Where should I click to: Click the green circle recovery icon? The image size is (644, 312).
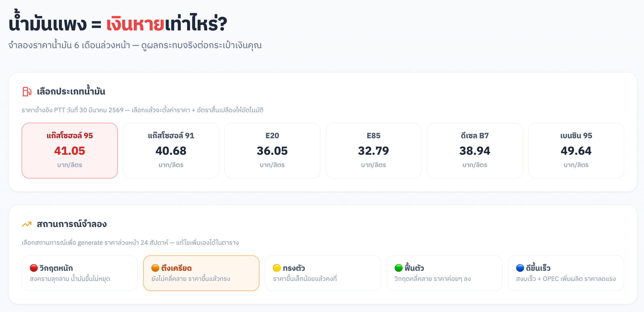pos(398,268)
